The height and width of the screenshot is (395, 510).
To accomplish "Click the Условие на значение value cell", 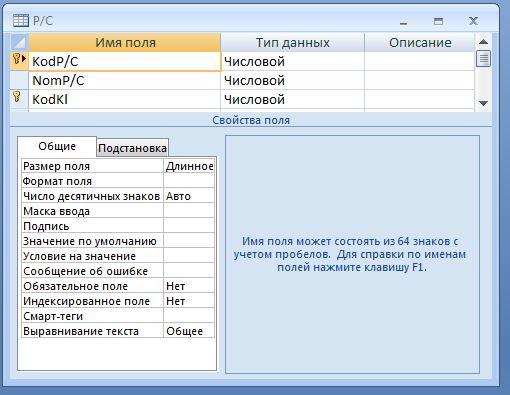I will tap(189, 256).
